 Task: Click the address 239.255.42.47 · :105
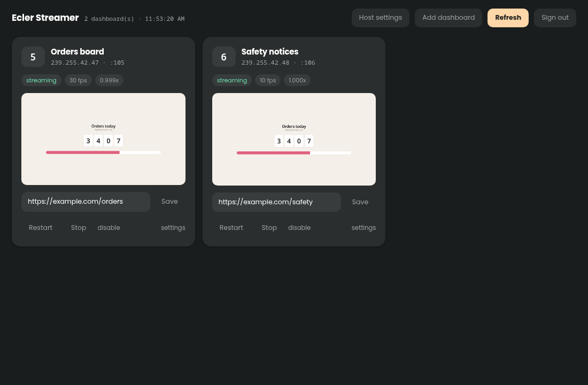(87, 63)
